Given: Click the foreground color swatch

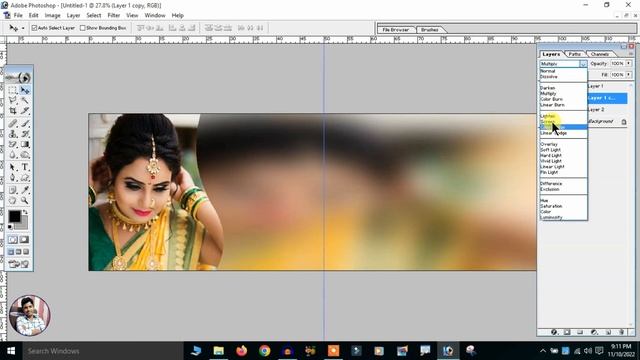Looking at the screenshot, I should pos(14,216).
